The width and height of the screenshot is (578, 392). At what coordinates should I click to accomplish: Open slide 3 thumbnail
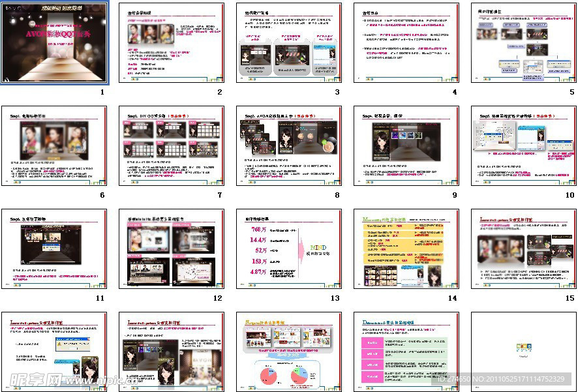[x=289, y=43]
